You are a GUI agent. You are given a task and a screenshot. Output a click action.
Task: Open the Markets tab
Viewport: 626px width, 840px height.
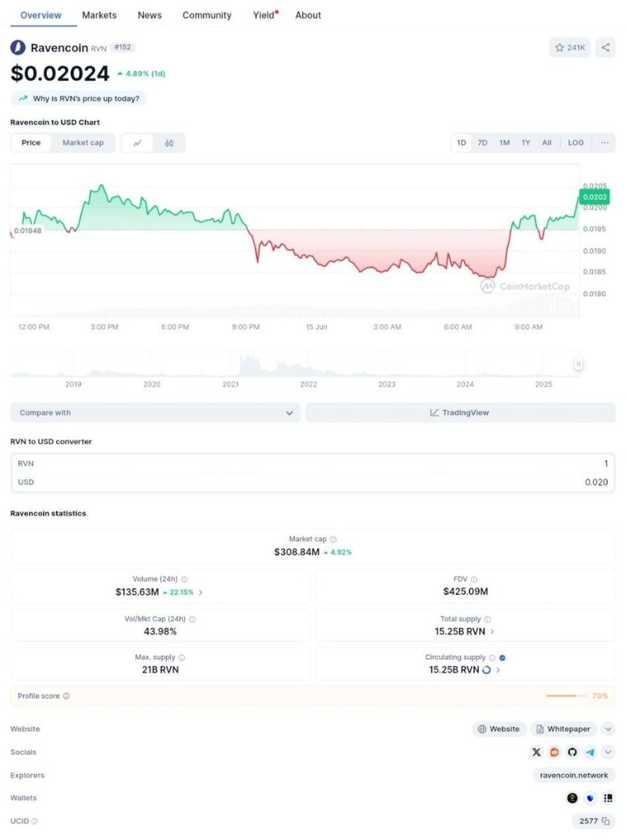coord(99,15)
